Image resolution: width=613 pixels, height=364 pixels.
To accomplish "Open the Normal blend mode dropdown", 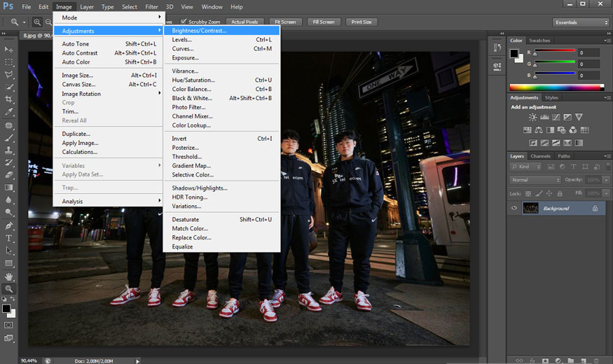I will pos(535,180).
